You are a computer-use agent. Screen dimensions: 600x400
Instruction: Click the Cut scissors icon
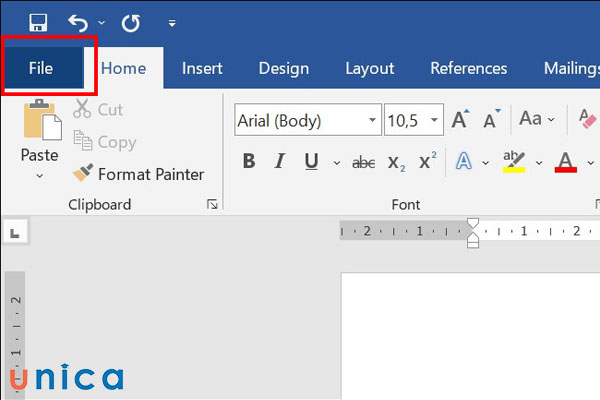tap(84, 110)
